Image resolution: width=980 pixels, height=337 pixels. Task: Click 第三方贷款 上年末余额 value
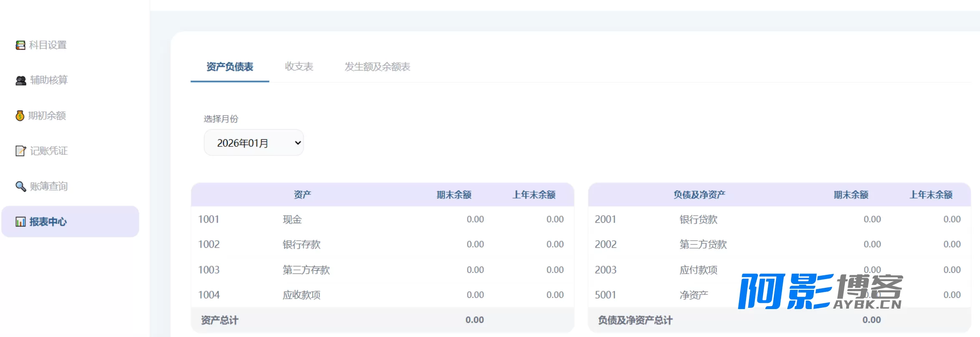click(952, 244)
